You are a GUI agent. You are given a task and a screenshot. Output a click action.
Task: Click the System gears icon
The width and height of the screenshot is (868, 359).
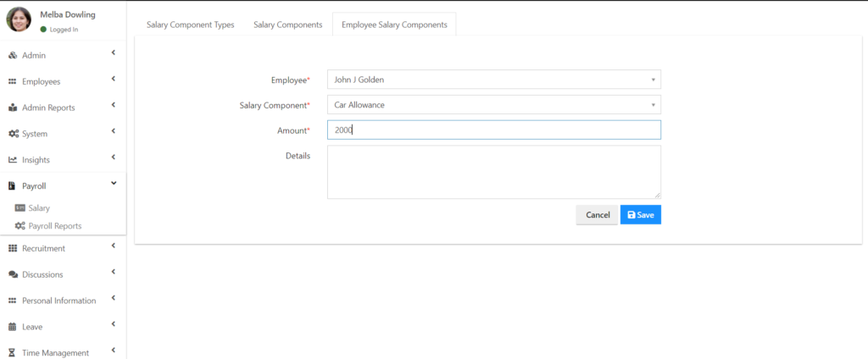click(14, 134)
